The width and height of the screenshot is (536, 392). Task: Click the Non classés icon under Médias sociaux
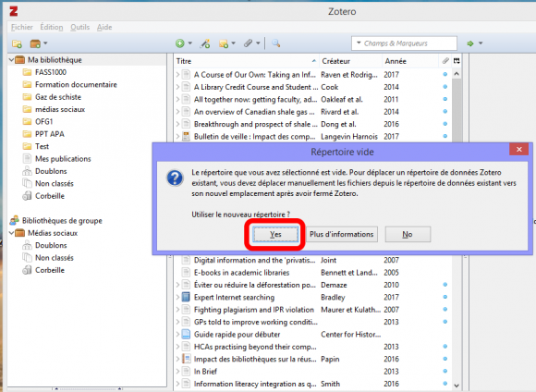pyautogui.click(x=27, y=258)
